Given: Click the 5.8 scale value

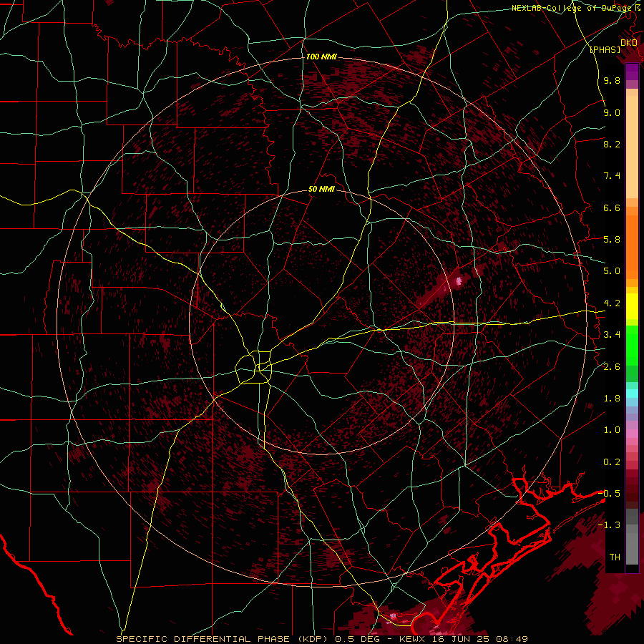Looking at the screenshot, I should (x=612, y=240).
